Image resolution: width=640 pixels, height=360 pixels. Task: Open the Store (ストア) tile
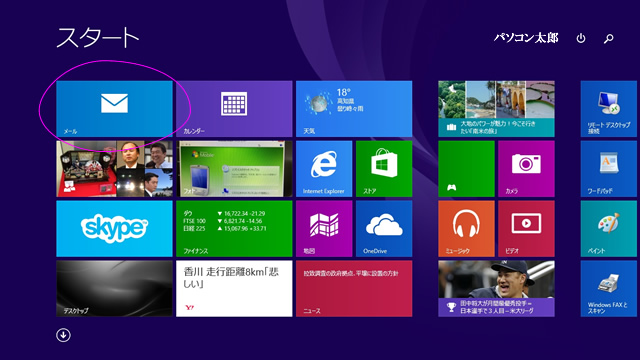pyautogui.click(x=384, y=169)
